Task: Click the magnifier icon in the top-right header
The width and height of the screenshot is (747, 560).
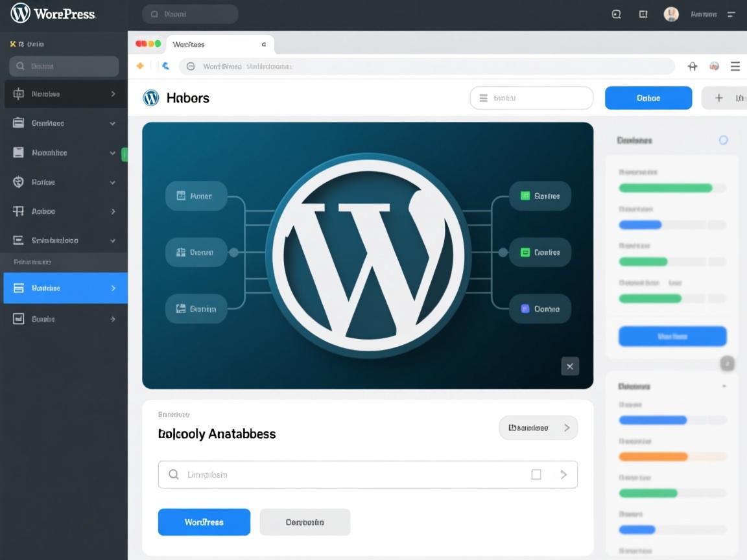Action: pyautogui.click(x=617, y=14)
